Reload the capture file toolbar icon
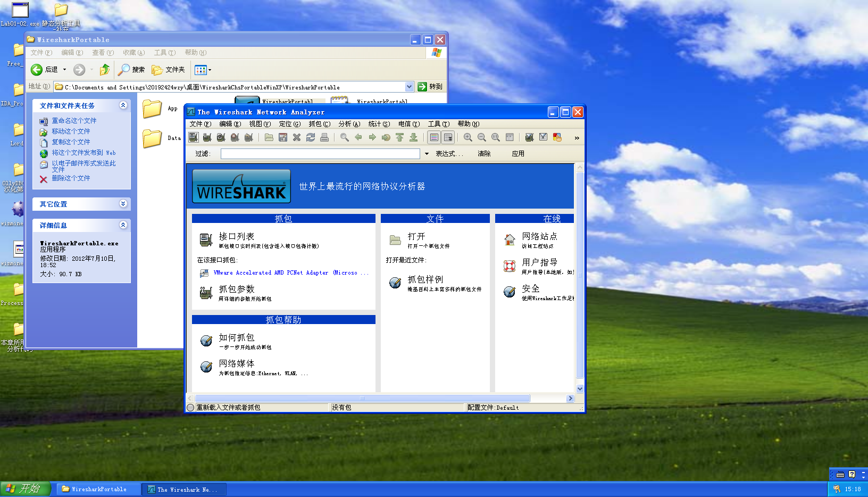Viewport: 868px width, 497px height. [311, 137]
